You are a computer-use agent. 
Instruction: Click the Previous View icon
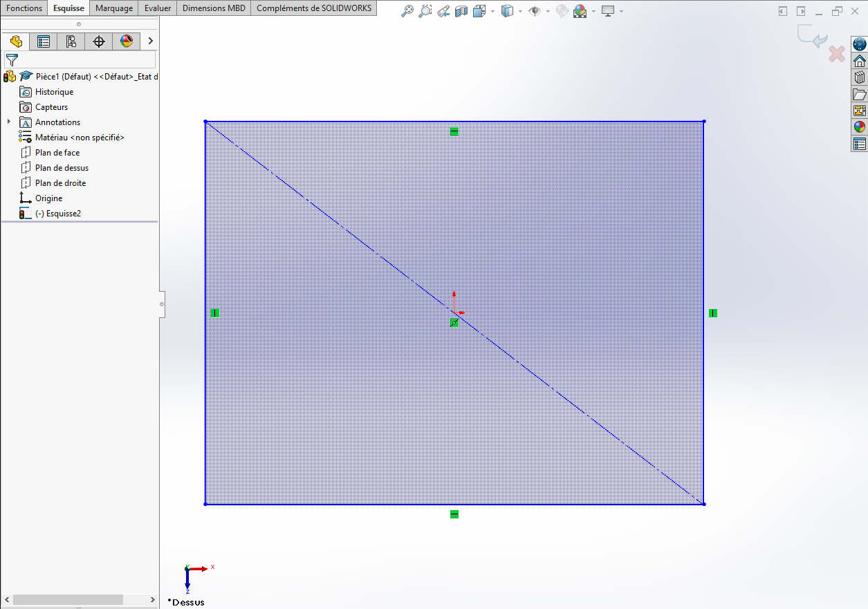[443, 11]
